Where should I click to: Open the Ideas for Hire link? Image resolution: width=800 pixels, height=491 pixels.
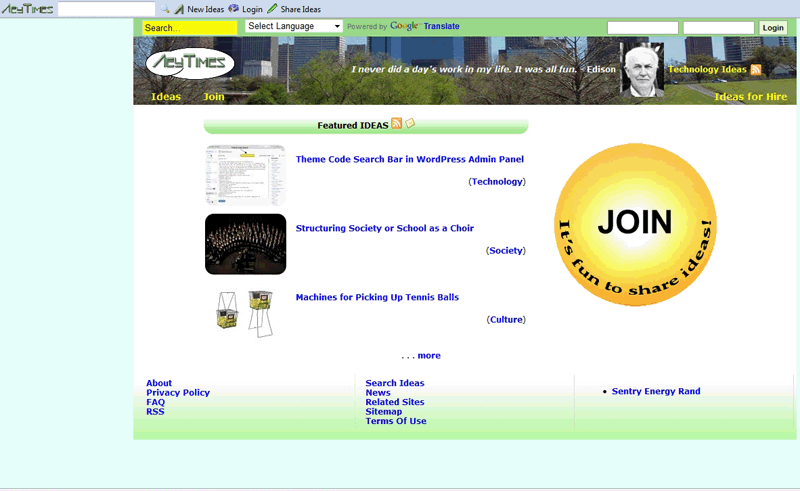[x=751, y=96]
